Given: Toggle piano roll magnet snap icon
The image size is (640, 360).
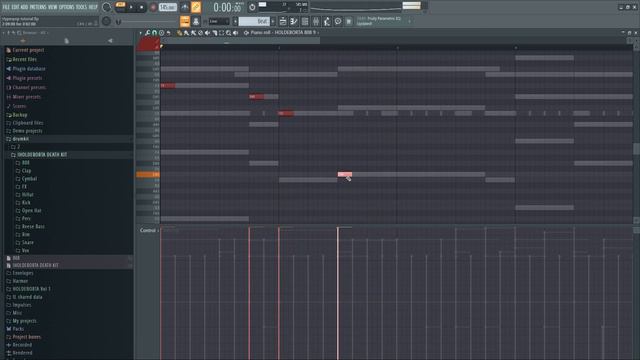Looking at the screenshot, I should (154, 33).
